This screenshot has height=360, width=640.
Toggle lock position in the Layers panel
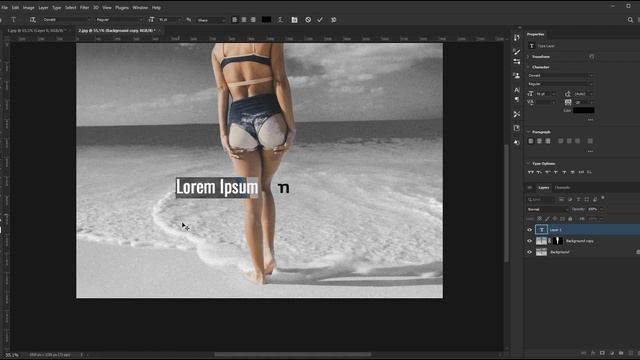coord(555,219)
